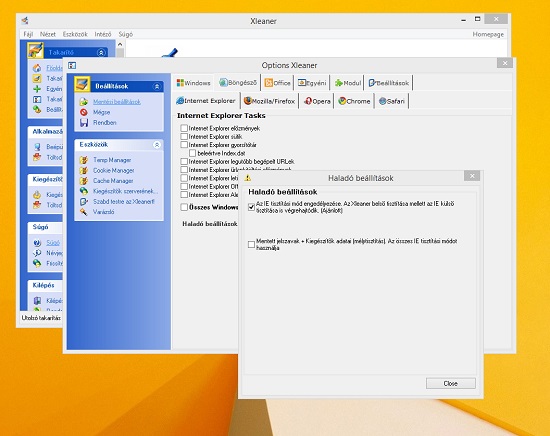
Task: Click the Kiegészítők szerverének globe icon
Action: pos(83,191)
